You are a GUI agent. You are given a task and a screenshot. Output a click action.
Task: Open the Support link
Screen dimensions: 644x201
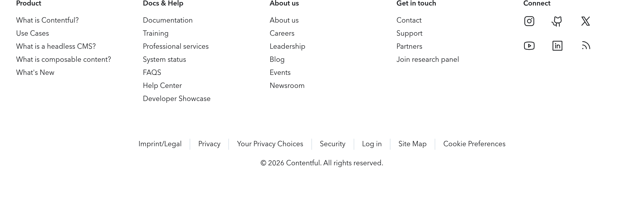point(409,33)
